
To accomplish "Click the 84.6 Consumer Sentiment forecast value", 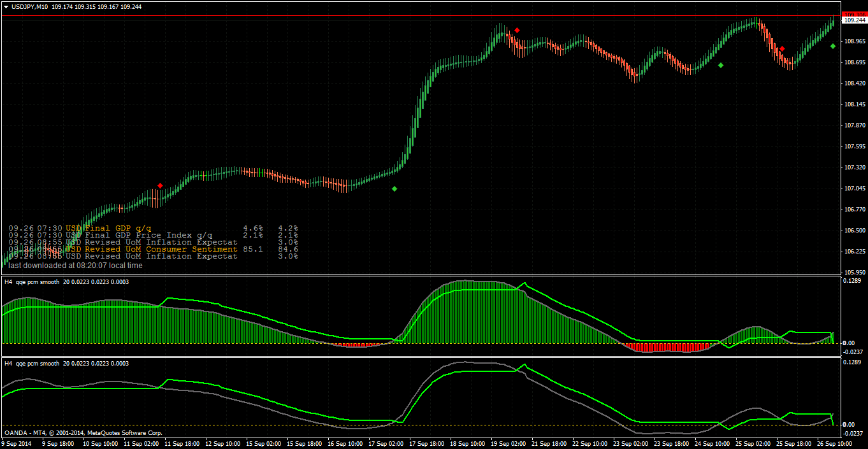I will tap(288, 249).
